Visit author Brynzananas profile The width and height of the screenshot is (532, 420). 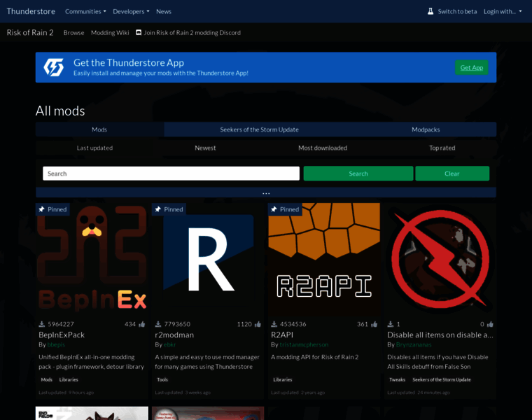(414, 344)
